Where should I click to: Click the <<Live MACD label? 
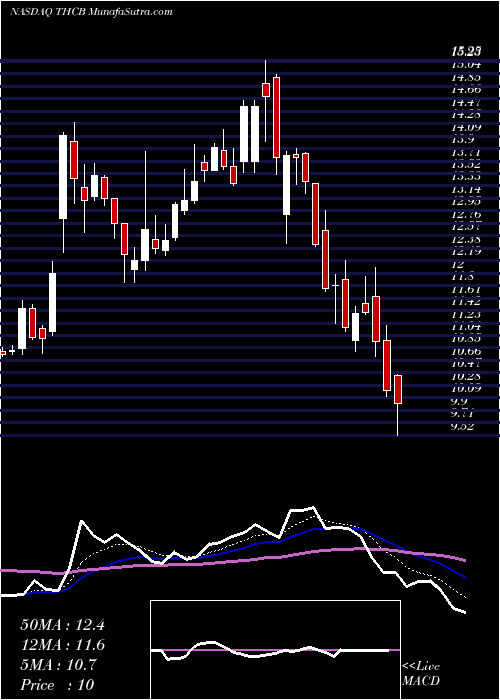pyautogui.click(x=421, y=673)
